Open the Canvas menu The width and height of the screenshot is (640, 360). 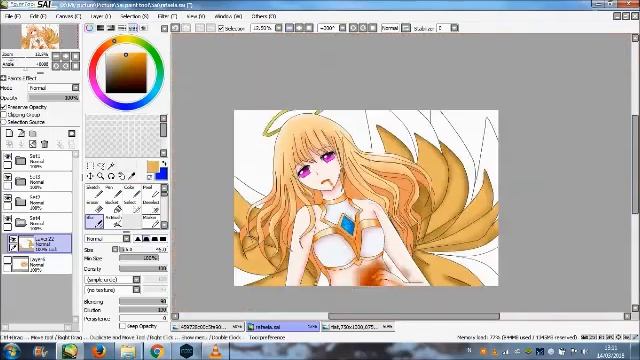68,16
